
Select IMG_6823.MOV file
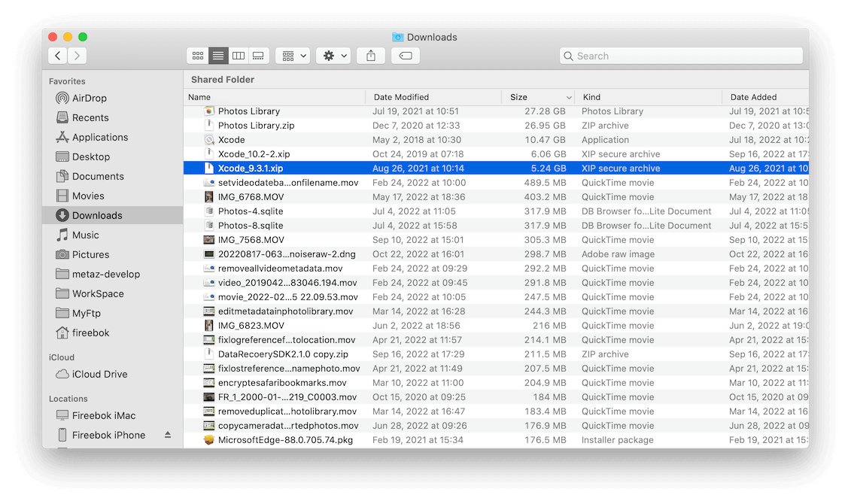[x=496, y=326]
